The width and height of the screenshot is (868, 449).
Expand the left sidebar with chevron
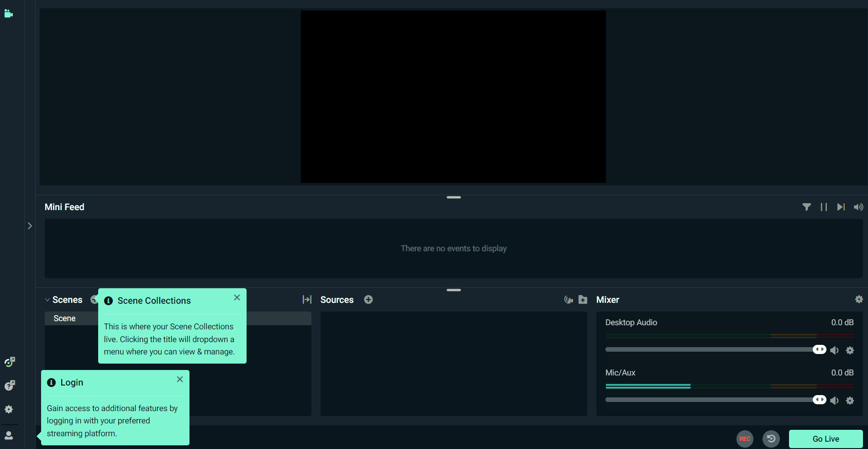coord(30,226)
